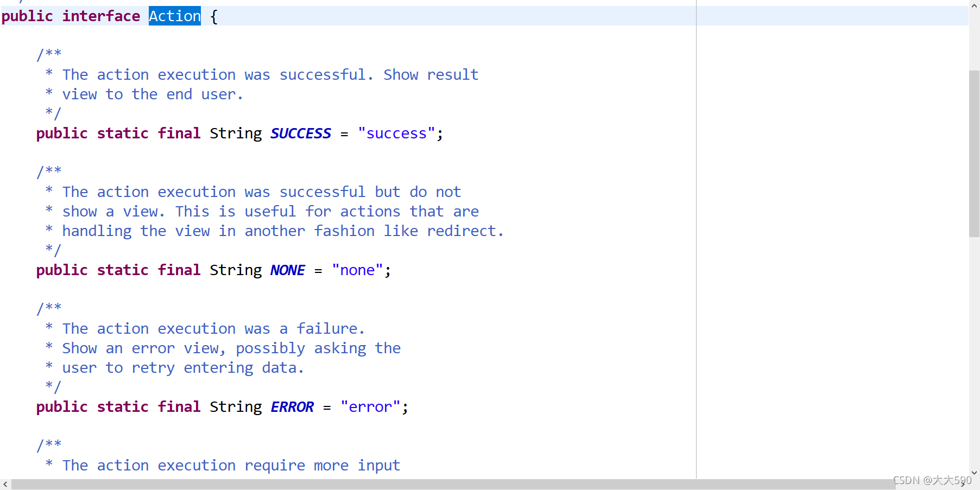This screenshot has width=980, height=490.
Task: Click the "none" string literal
Action: tap(357, 270)
